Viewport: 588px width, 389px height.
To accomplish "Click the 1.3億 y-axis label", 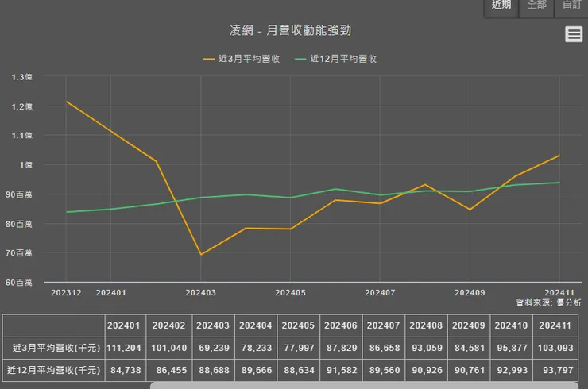I will point(21,77).
